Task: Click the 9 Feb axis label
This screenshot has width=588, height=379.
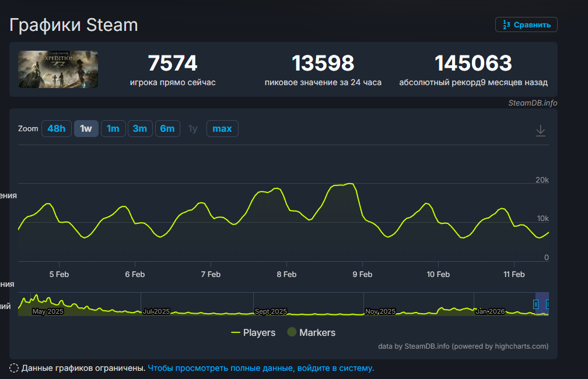Action: (362, 275)
